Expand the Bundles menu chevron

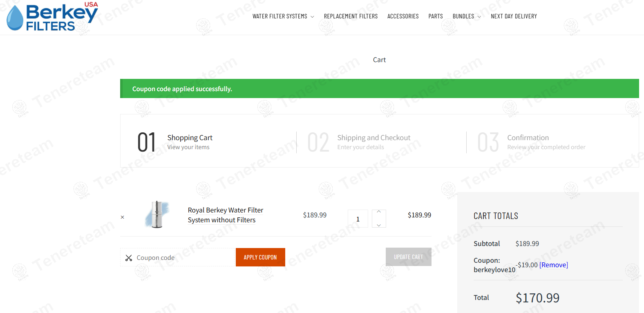point(479,17)
